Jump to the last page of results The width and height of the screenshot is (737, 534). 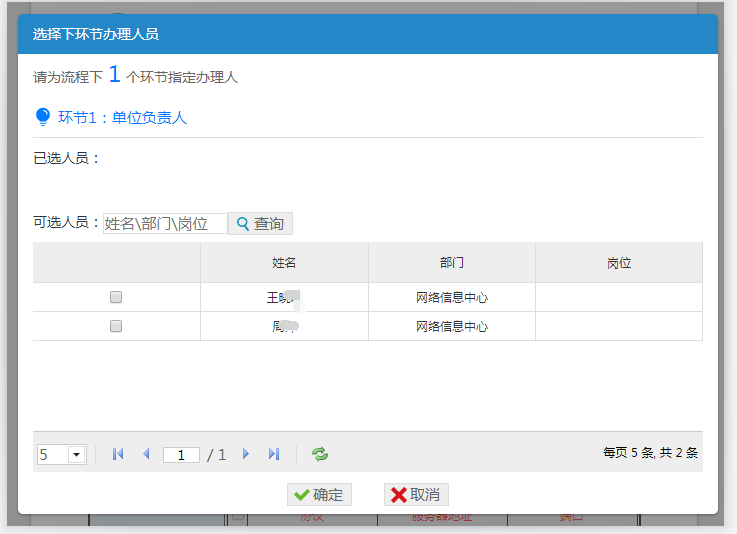coord(274,454)
